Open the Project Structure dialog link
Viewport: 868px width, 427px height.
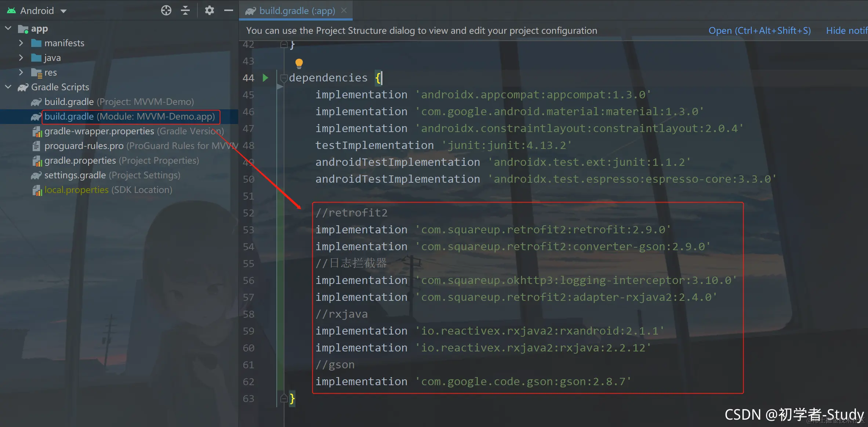click(x=759, y=30)
